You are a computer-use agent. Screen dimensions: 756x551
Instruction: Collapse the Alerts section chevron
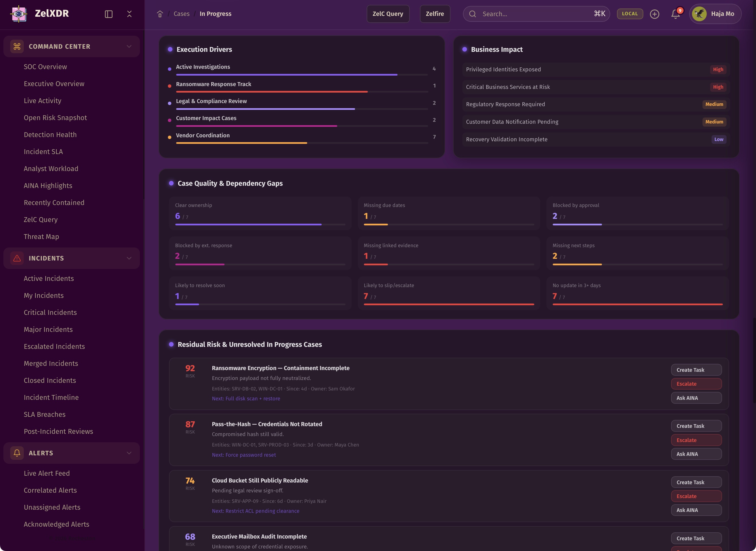(x=129, y=453)
